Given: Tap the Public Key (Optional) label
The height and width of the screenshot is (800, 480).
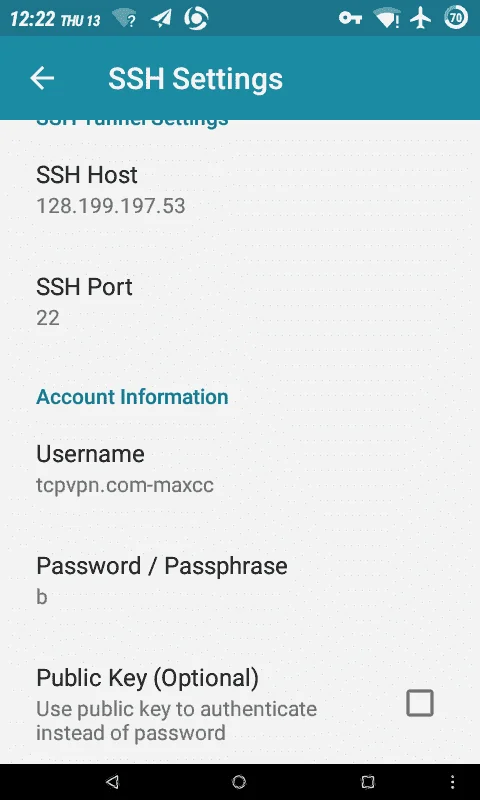Looking at the screenshot, I should pos(147,678).
